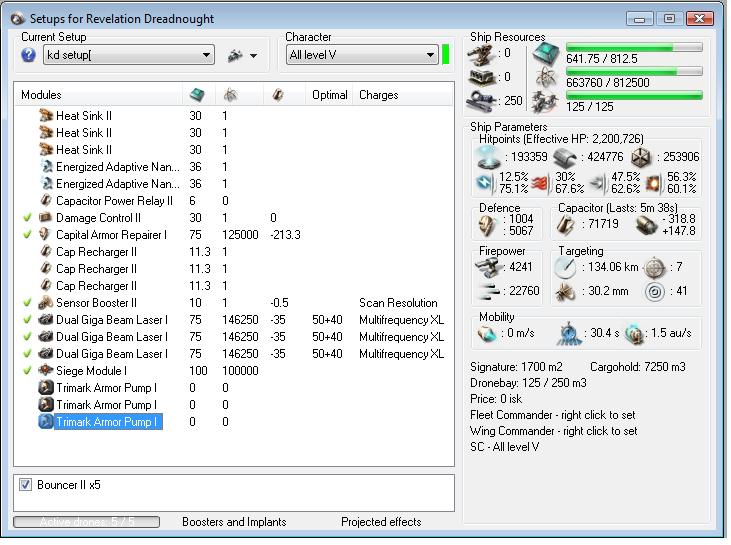The height and width of the screenshot is (545, 731).
Task: Click 'Fleet Commander - right click to set'
Action: coord(552,415)
